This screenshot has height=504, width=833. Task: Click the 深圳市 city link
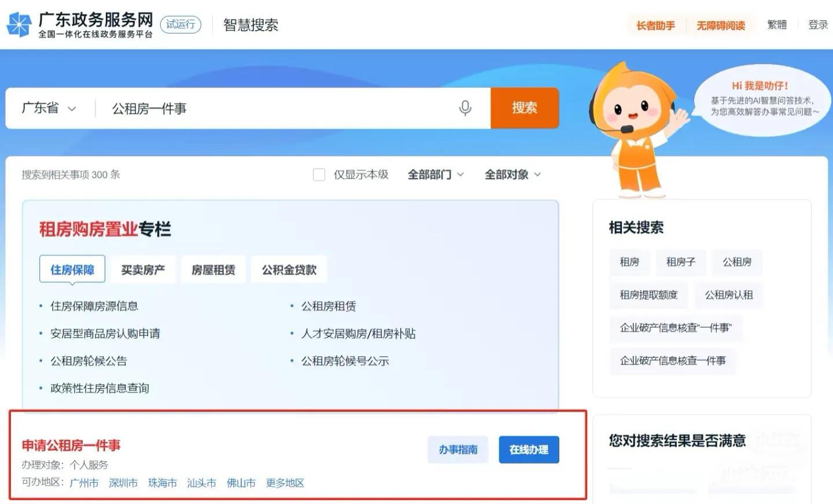tap(123, 483)
